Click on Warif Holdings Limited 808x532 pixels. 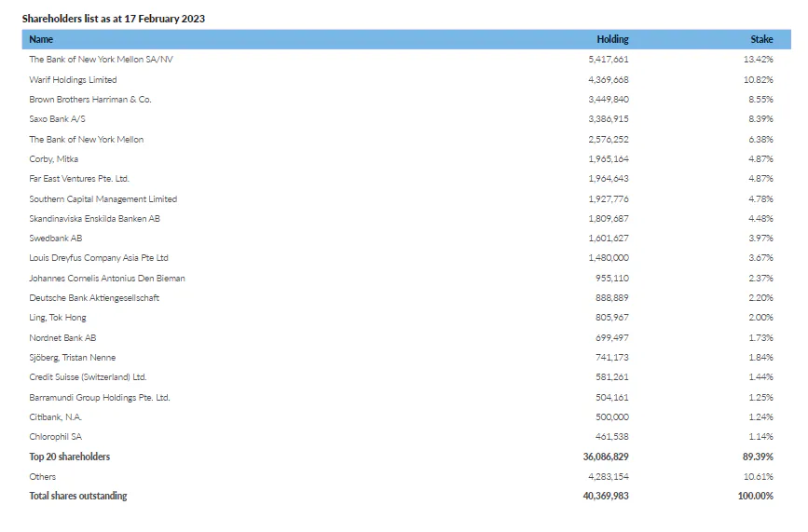coord(74,80)
